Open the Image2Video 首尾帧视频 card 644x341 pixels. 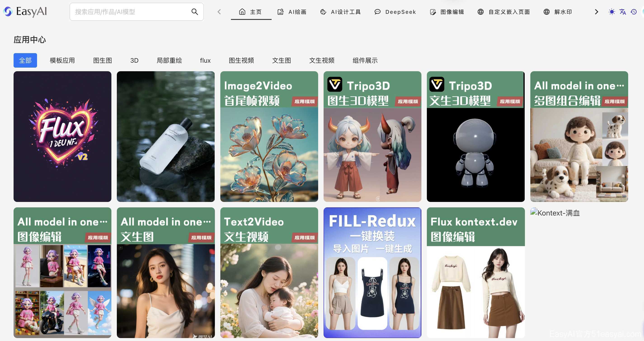click(269, 137)
